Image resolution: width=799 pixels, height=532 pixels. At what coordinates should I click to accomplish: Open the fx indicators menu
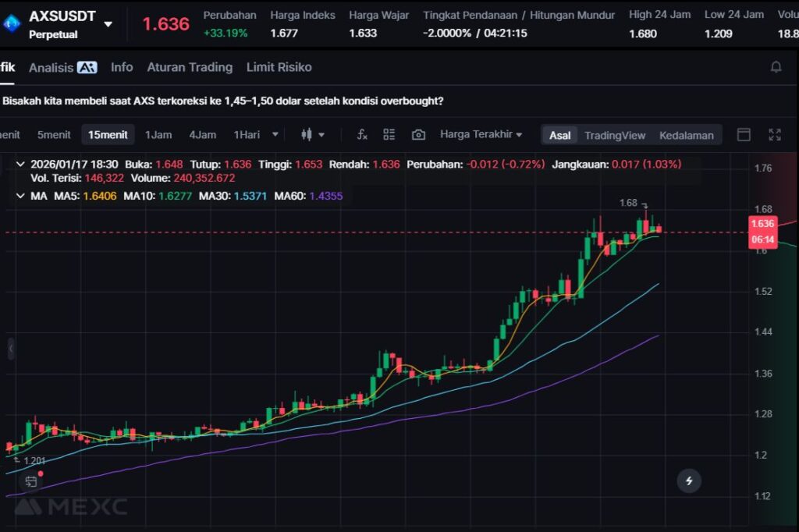pyautogui.click(x=361, y=135)
